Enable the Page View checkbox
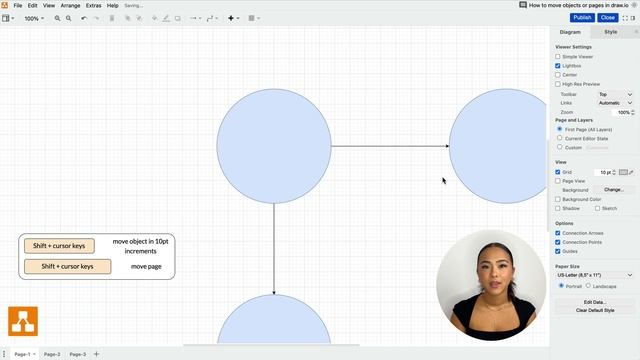The height and width of the screenshot is (360, 640). (x=558, y=181)
